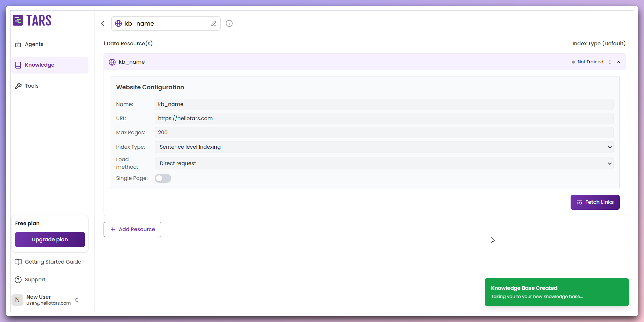Collapse the kb_name resource panel
The width and height of the screenshot is (644, 322).
click(618, 62)
